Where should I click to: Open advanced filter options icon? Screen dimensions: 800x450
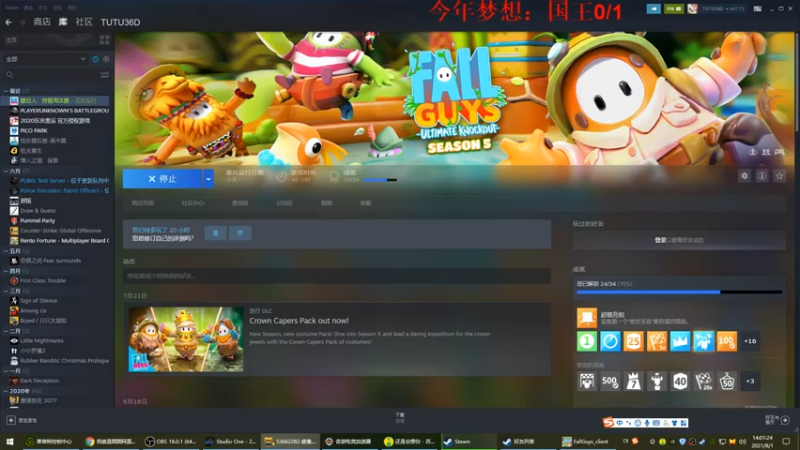105,75
